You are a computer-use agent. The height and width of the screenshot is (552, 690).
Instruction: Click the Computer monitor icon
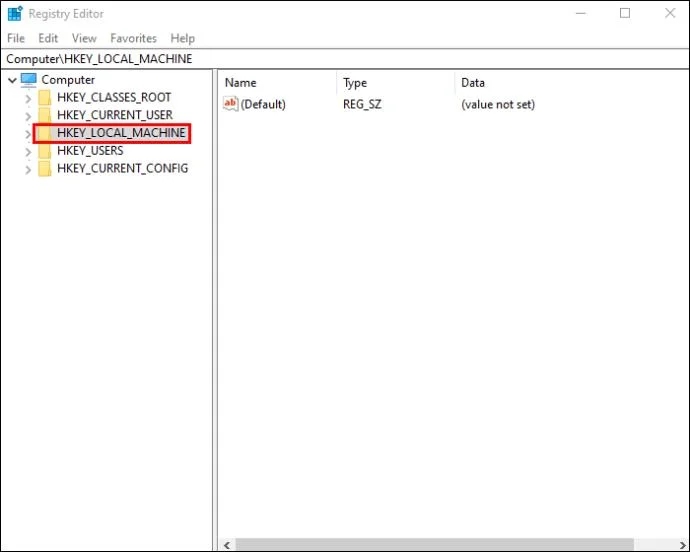pyautogui.click(x=29, y=80)
